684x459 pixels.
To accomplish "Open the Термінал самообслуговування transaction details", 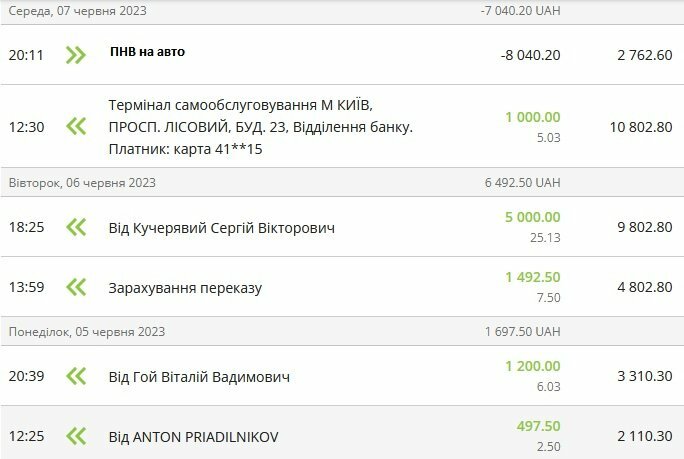I will pyautogui.click(x=259, y=127).
